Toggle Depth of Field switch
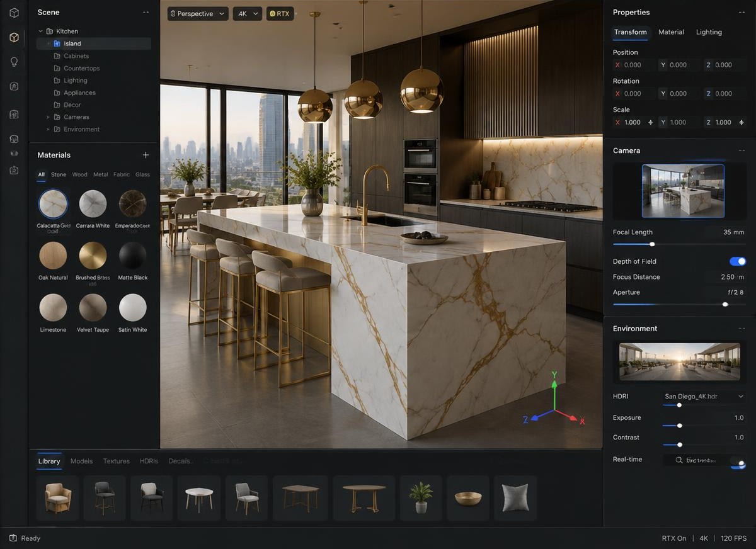This screenshot has width=756, height=549. tap(738, 261)
